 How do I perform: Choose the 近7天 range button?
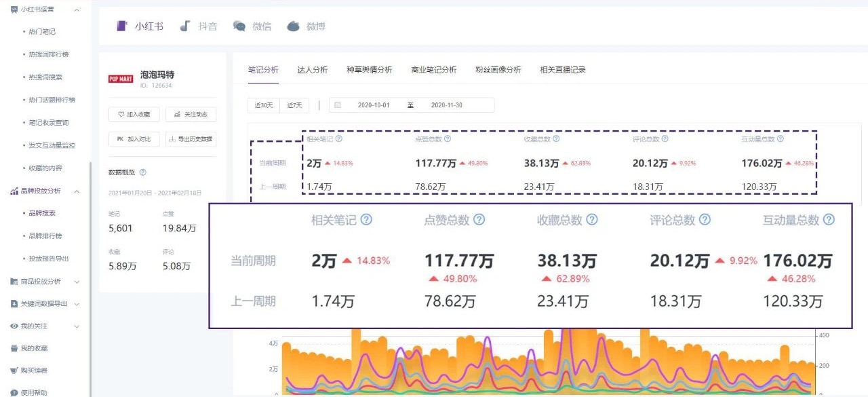(294, 105)
